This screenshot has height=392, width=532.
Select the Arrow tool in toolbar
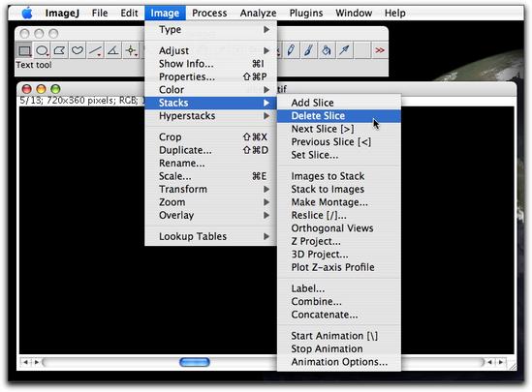coord(344,50)
